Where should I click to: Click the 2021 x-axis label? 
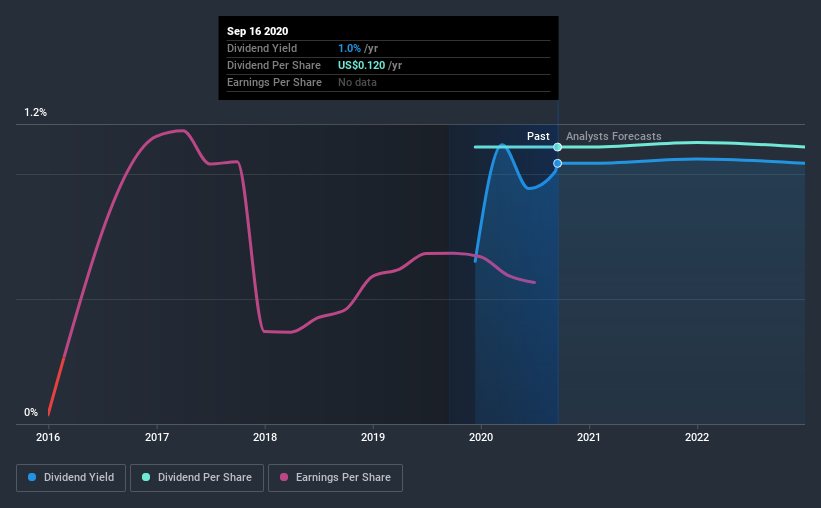(x=589, y=437)
